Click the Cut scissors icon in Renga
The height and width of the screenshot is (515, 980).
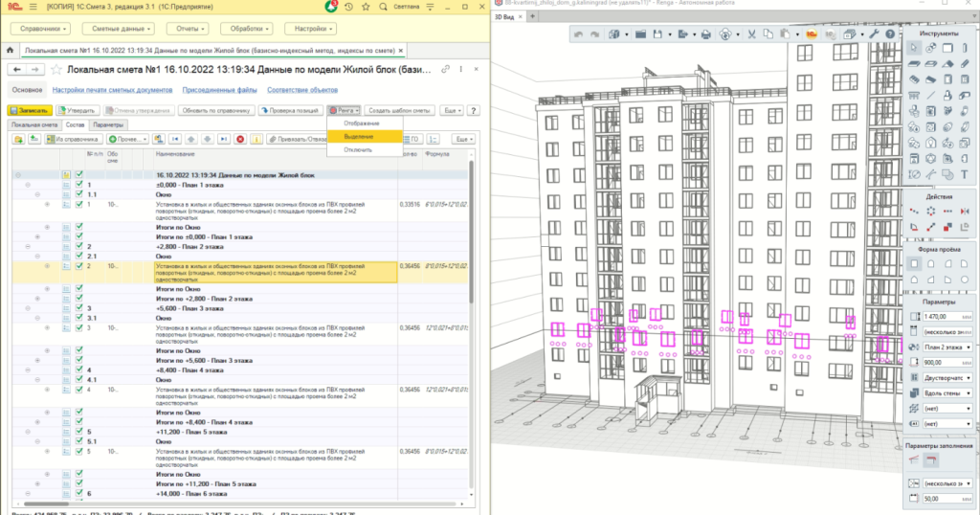pos(752,35)
